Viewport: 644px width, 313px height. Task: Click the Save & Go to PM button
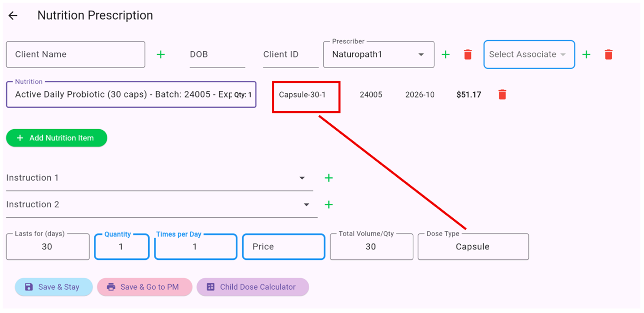[145, 287]
